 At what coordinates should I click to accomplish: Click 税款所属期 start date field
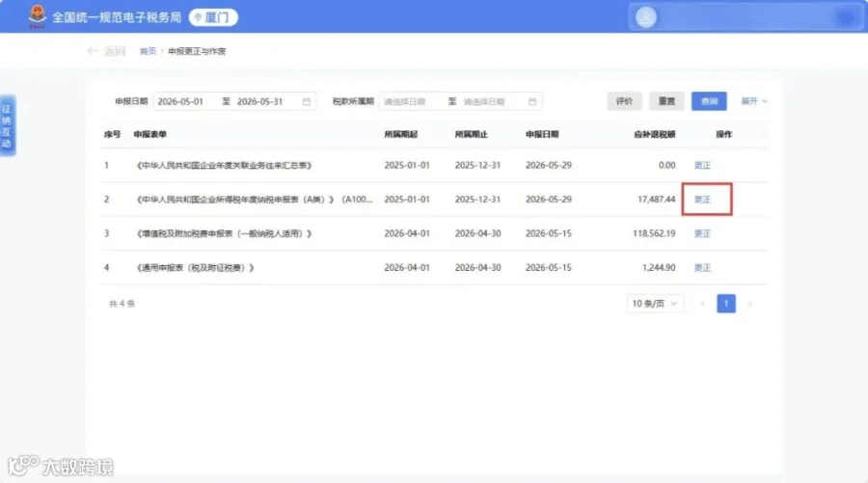[x=405, y=102]
